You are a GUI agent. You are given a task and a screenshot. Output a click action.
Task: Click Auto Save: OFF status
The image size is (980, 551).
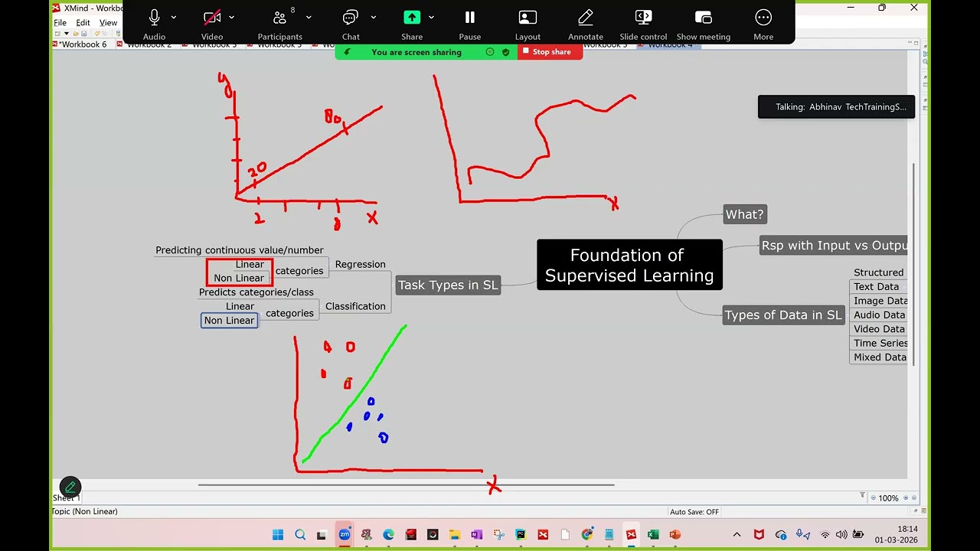694,512
